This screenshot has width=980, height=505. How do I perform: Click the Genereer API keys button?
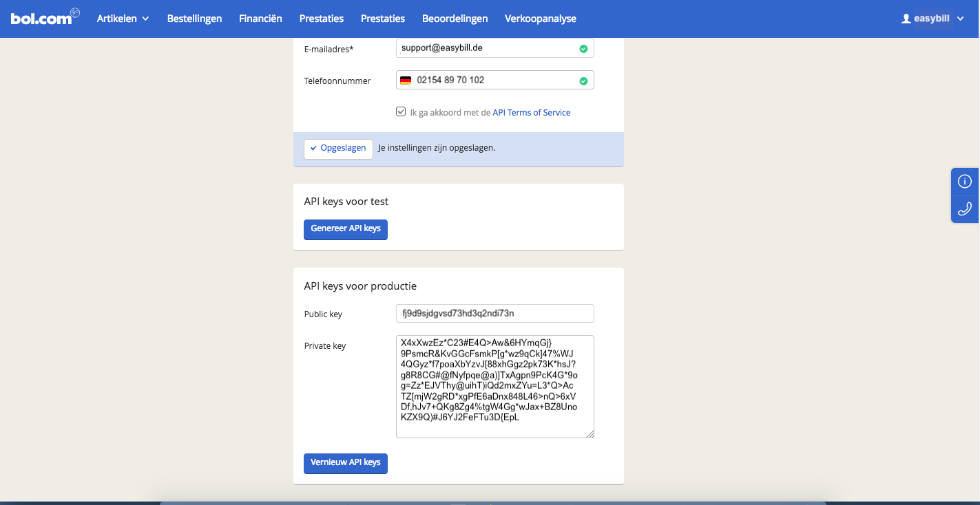[x=346, y=229]
